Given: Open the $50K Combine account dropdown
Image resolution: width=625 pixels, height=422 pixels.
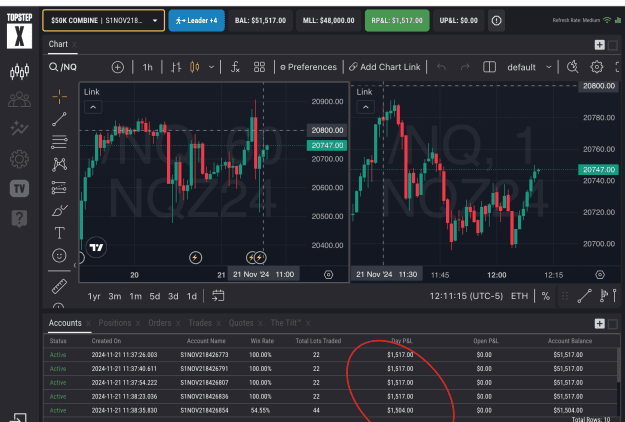Looking at the screenshot, I should pyautogui.click(x=104, y=20).
